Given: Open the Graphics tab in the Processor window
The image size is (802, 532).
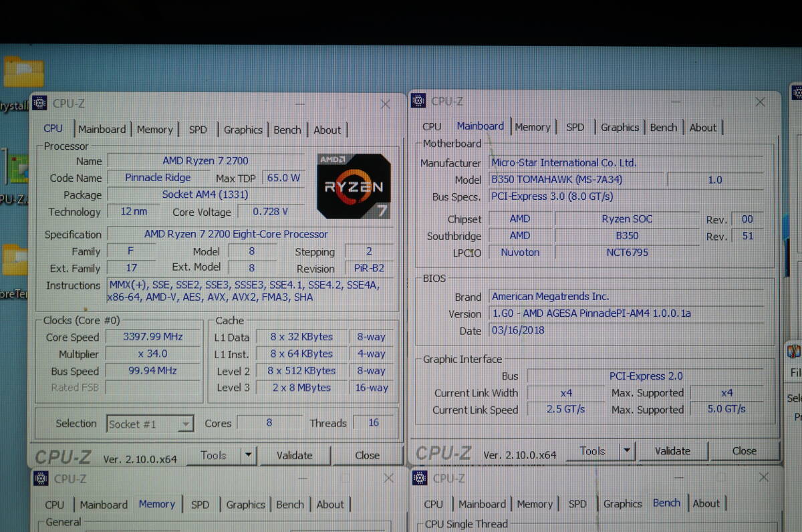Looking at the screenshot, I should click(x=243, y=130).
